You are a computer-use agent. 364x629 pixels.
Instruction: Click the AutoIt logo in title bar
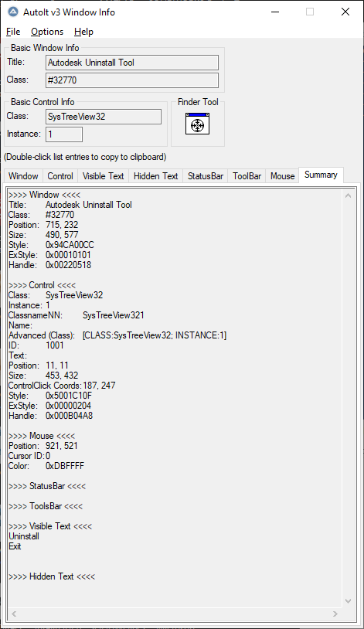point(13,12)
